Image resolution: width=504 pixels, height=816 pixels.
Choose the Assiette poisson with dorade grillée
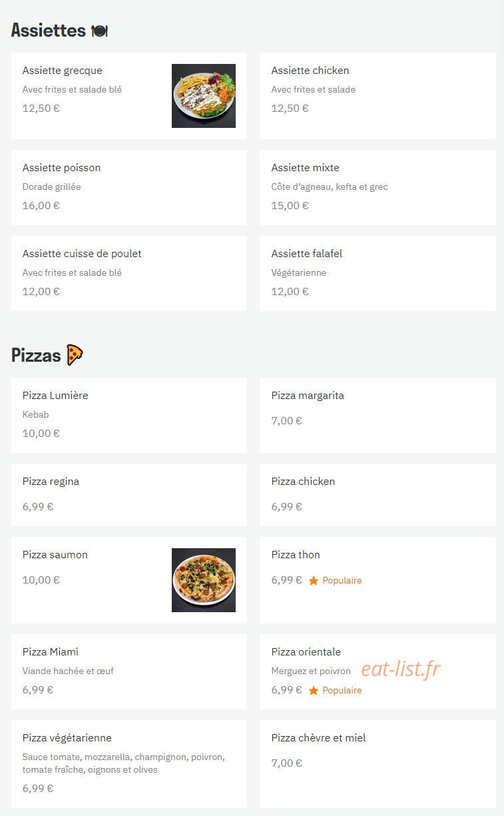129,187
